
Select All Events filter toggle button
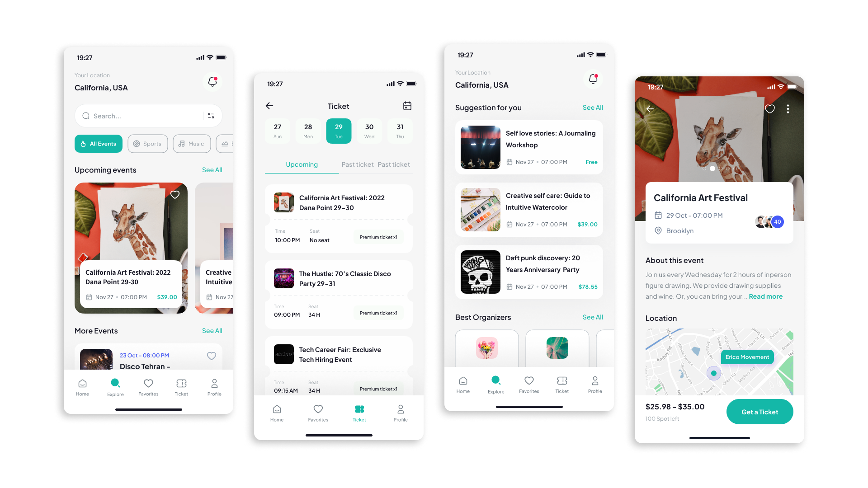point(99,144)
